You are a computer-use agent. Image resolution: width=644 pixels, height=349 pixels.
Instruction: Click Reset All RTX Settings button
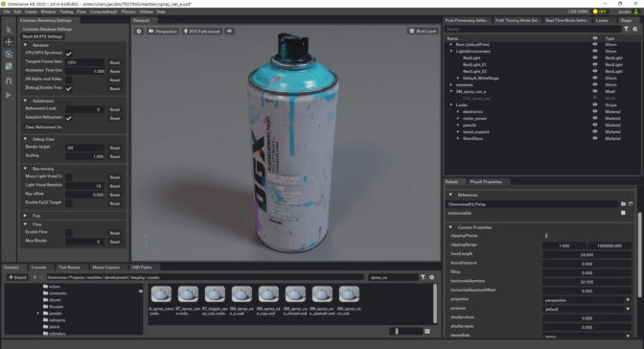point(43,36)
